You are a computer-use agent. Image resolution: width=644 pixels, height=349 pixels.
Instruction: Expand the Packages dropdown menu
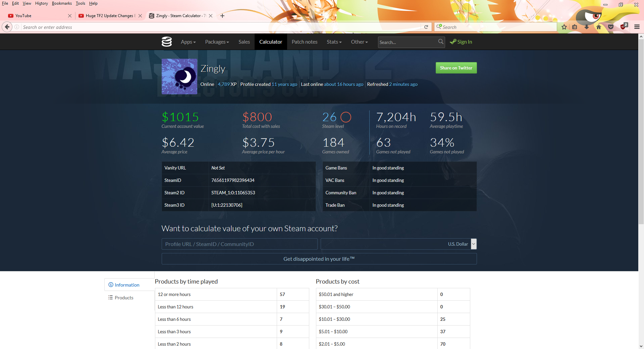point(217,42)
